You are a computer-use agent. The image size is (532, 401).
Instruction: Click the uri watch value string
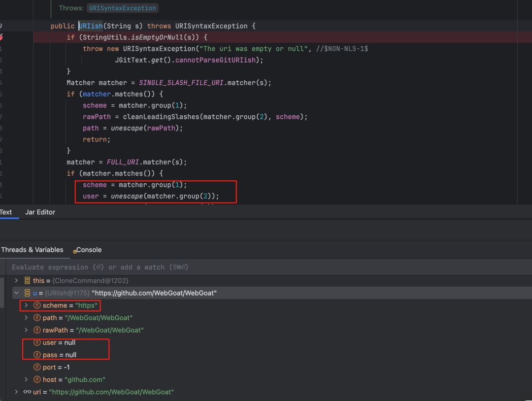pos(111,392)
